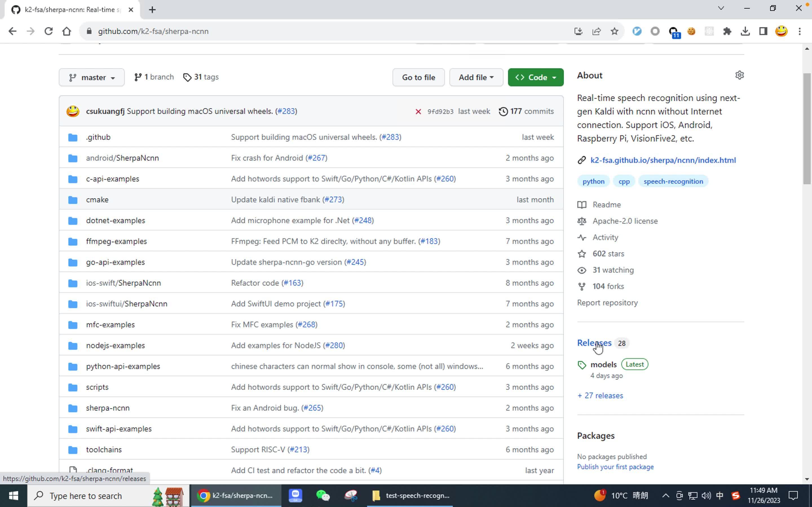Screen dimensions: 812x507
Task: Open a new browser tab
Action: tap(152, 10)
